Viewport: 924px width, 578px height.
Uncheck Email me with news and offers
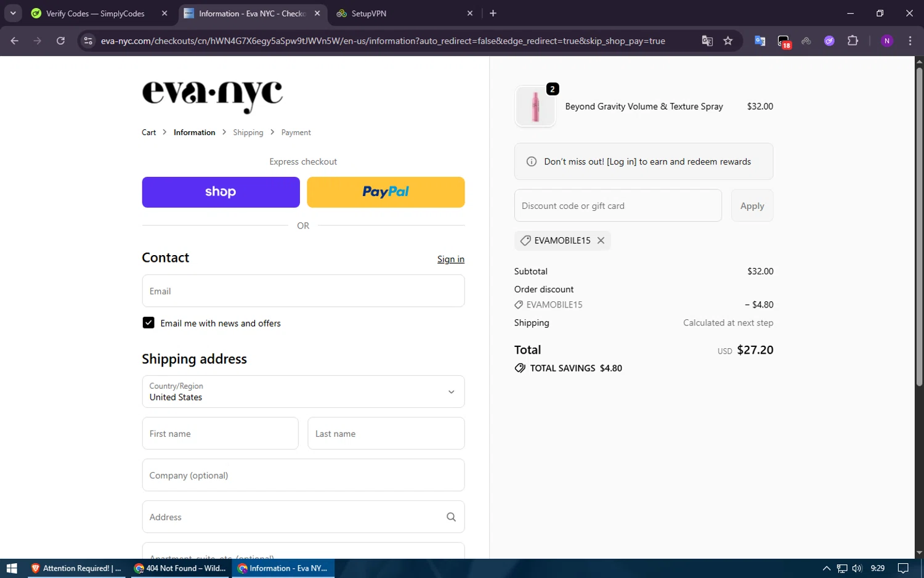click(x=148, y=323)
